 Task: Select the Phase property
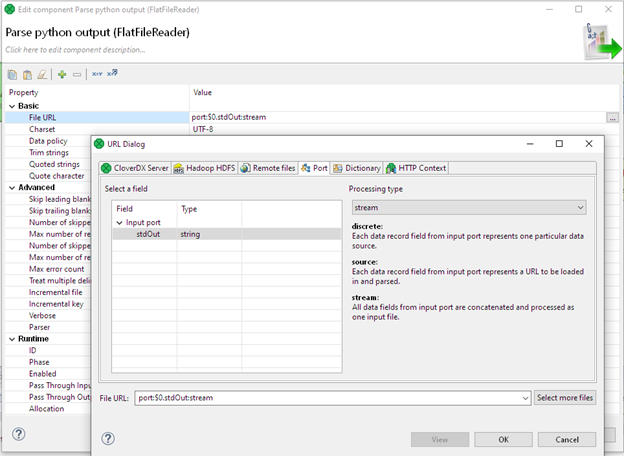(39, 362)
